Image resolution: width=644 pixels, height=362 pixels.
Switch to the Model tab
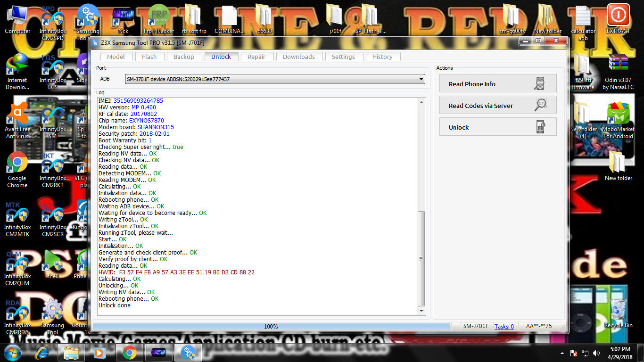pyautogui.click(x=116, y=57)
